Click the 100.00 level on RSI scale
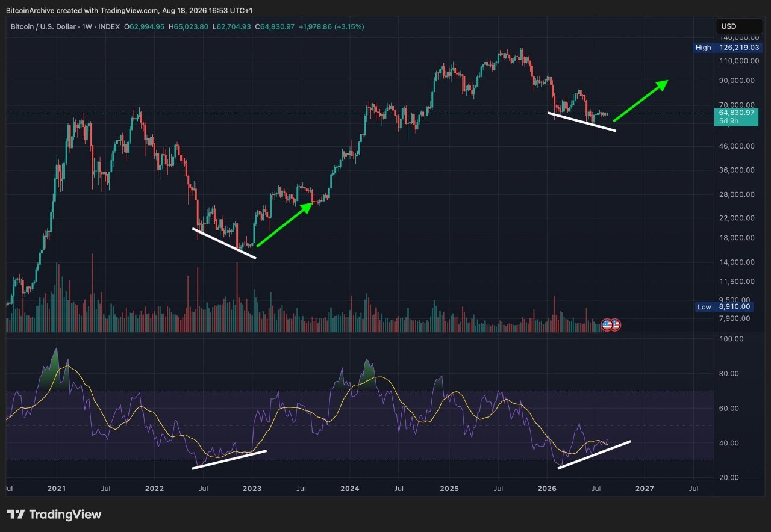 [x=731, y=339]
